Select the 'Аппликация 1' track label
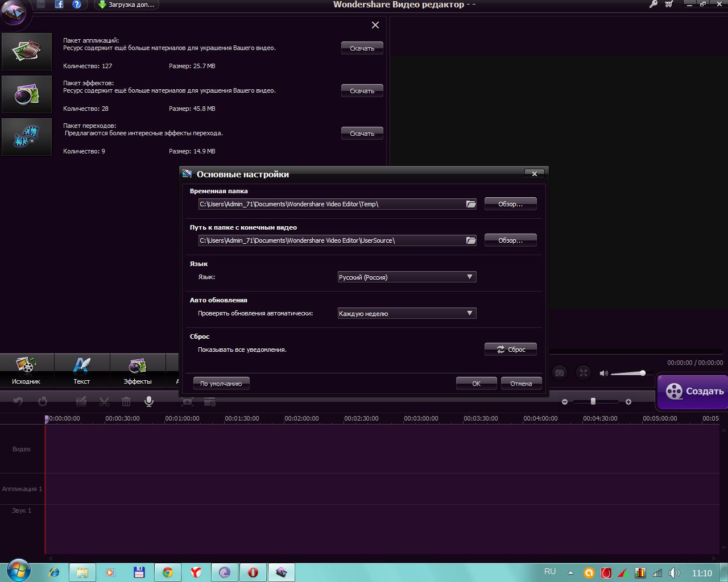728x582 pixels. point(22,489)
